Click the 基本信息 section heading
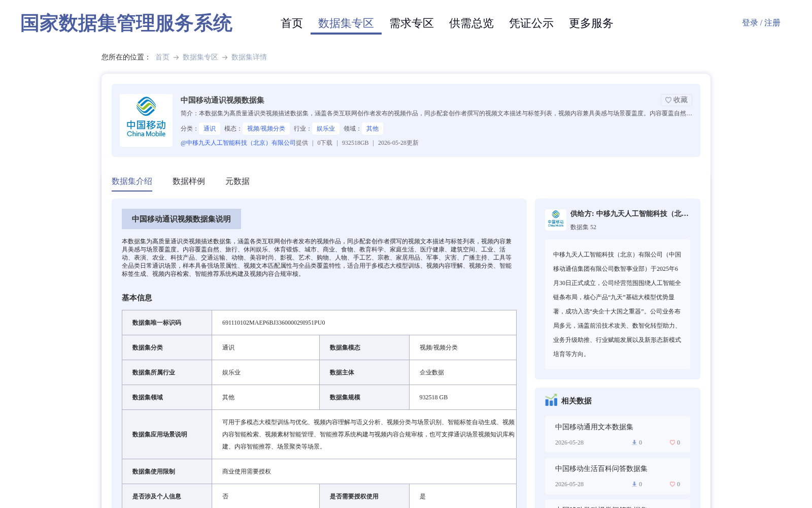This screenshot has height=508, width=812. pos(137,298)
